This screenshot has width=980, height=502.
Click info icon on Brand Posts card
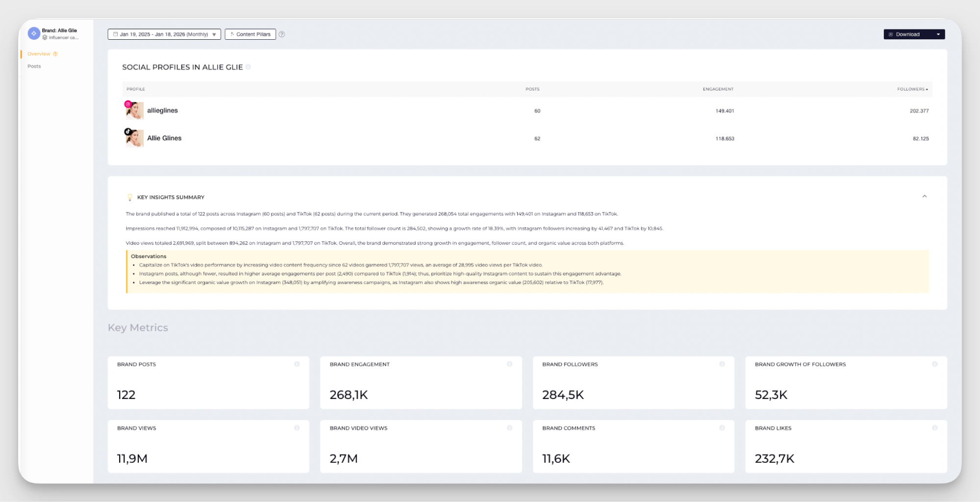point(297,364)
